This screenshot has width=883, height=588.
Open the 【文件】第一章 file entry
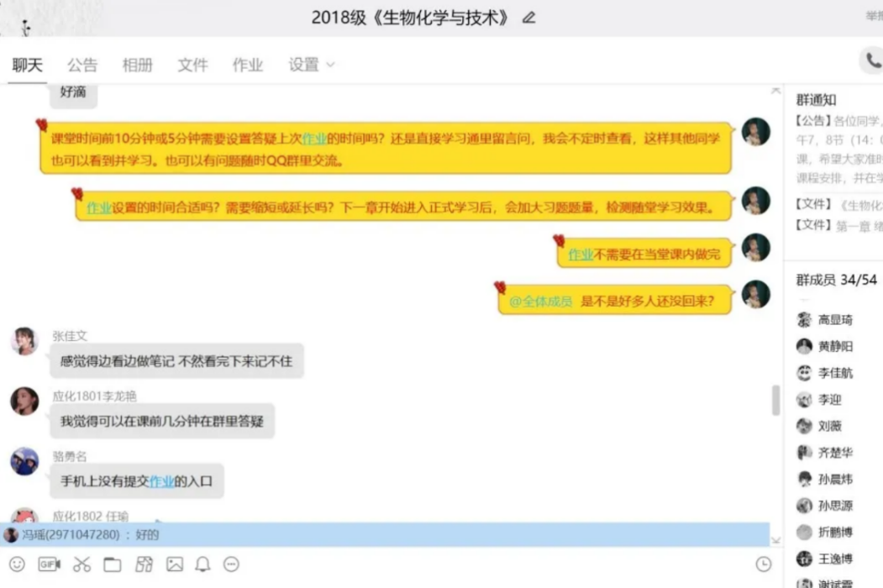tap(838, 225)
